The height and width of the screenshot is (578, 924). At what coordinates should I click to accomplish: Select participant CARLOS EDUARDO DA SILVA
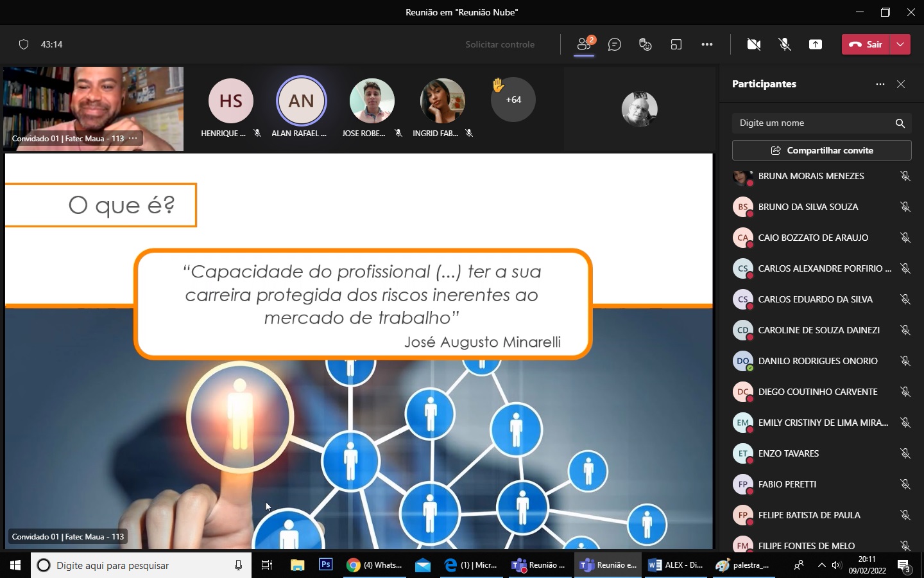[x=815, y=299]
